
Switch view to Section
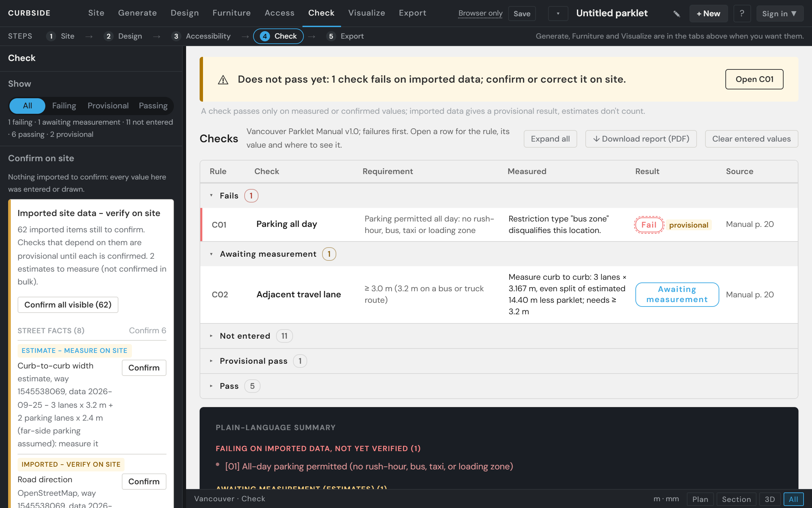click(x=736, y=499)
